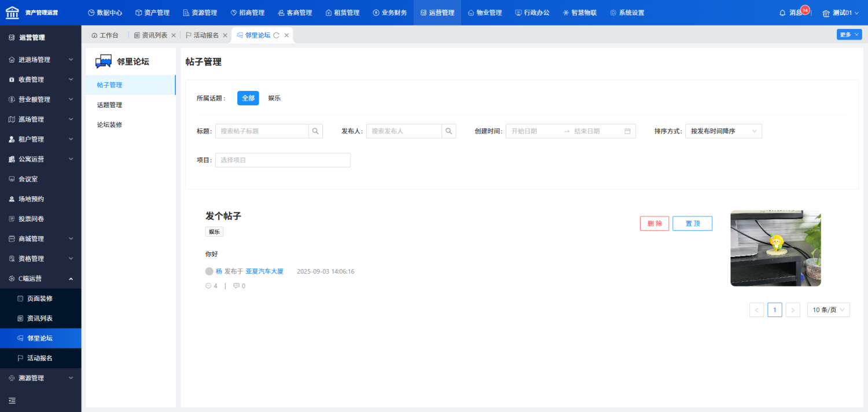868x412 pixels.
Task: Expand 进退场管理 menu
Action: pos(41,60)
